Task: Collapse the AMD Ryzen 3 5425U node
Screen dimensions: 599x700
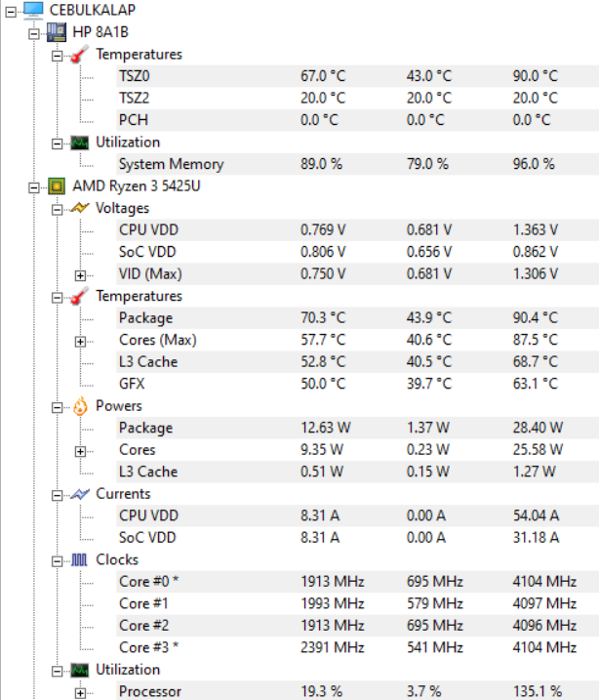Action: pos(34,188)
